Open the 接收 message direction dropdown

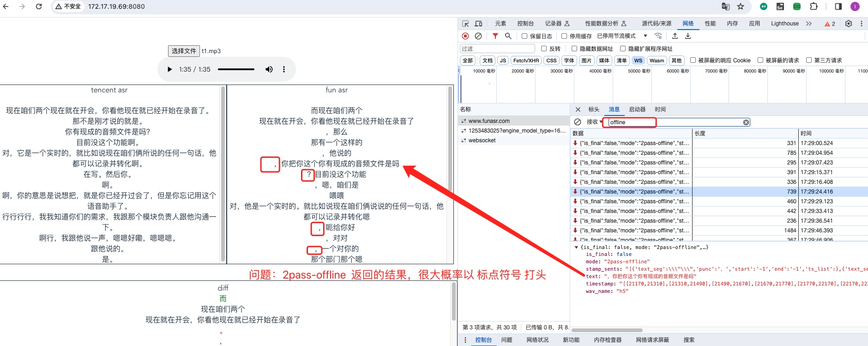[x=595, y=122]
